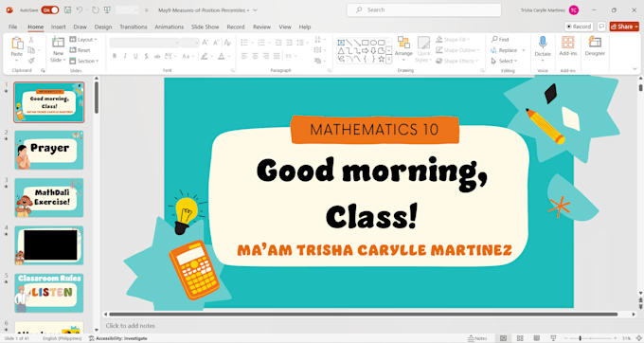Align text left in paragraph
Viewport: 644px width, 343px height.
click(x=244, y=56)
